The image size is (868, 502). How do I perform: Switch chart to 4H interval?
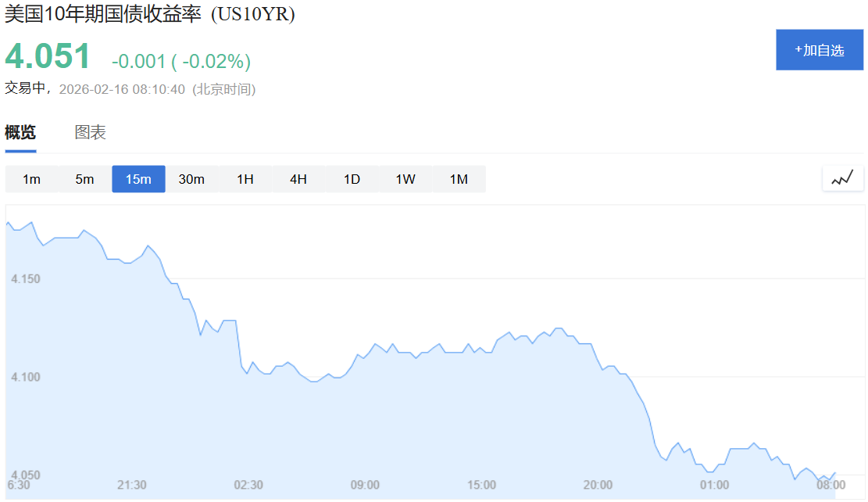point(298,179)
